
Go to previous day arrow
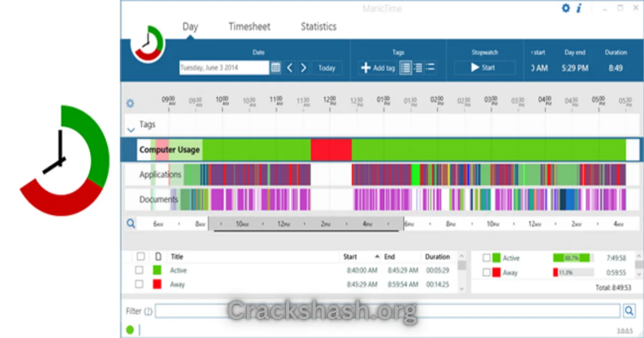tap(290, 68)
